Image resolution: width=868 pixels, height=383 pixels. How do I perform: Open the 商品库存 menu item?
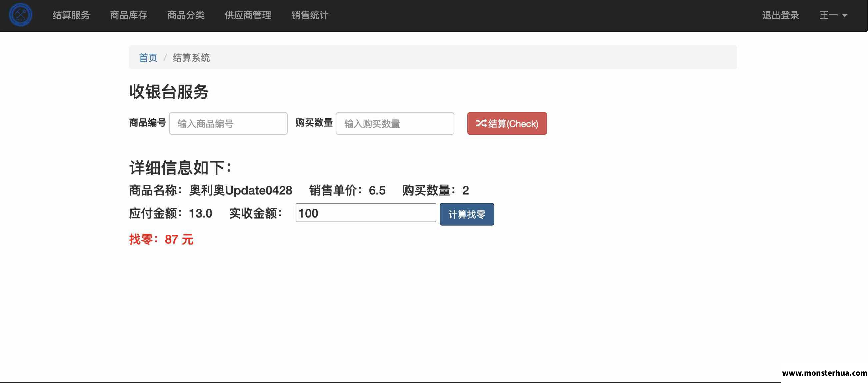click(128, 15)
